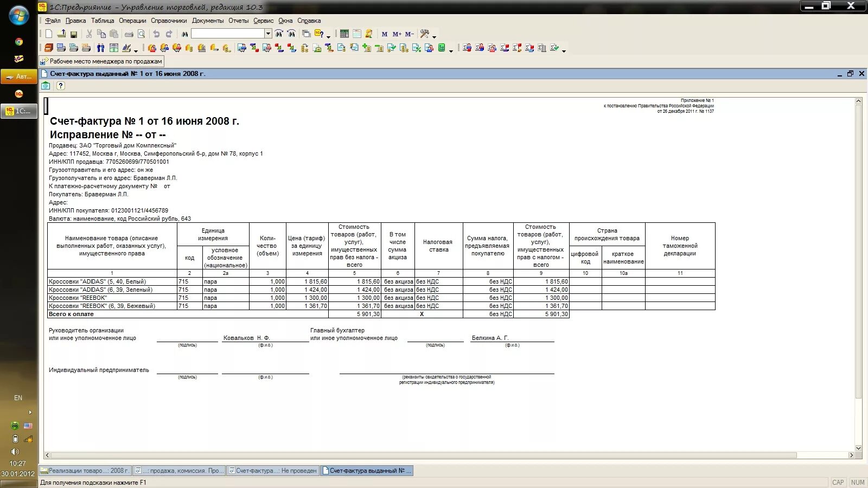Click the Windows Start orb
The height and width of the screenshot is (488, 868).
pyautogui.click(x=18, y=15)
